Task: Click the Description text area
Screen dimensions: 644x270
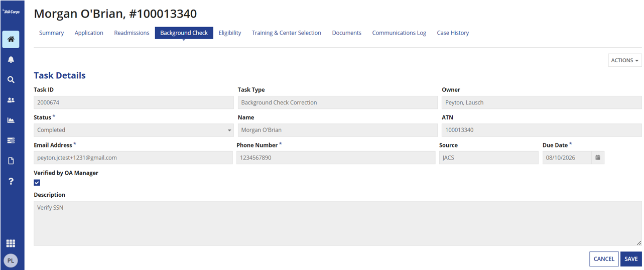Action: (338, 223)
